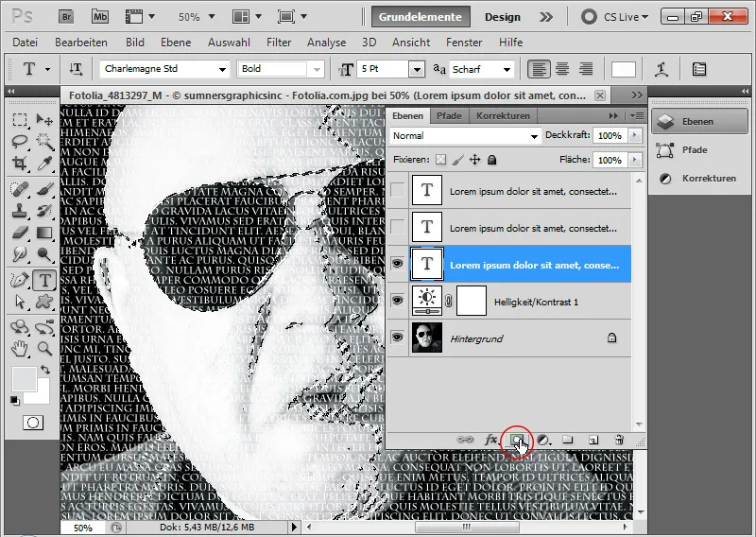
Task: Toggle lock image pixels
Action: [x=458, y=160]
